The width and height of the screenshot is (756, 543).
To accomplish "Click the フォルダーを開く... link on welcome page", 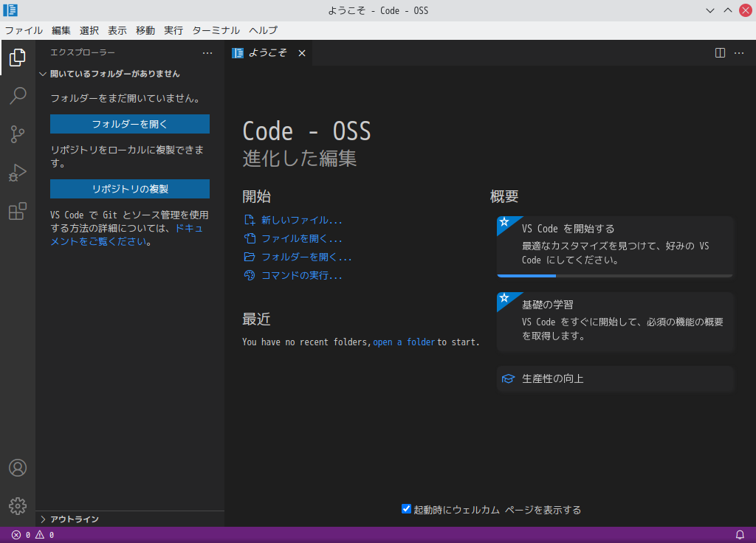I will coord(306,257).
